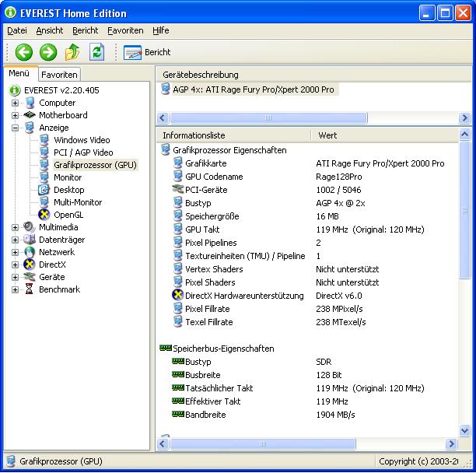Expand the Computer tree node
Viewport: 476px width, 473px height.
pyautogui.click(x=15, y=103)
